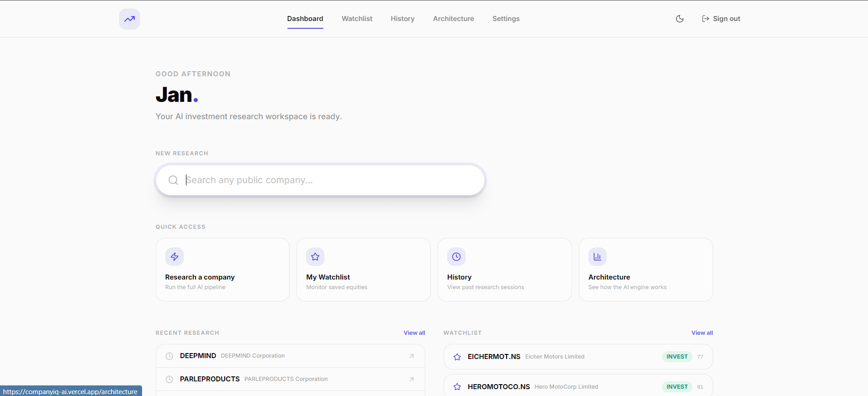Image resolution: width=868 pixels, height=396 pixels.
Task: Open the Settings tab
Action: coord(506,19)
